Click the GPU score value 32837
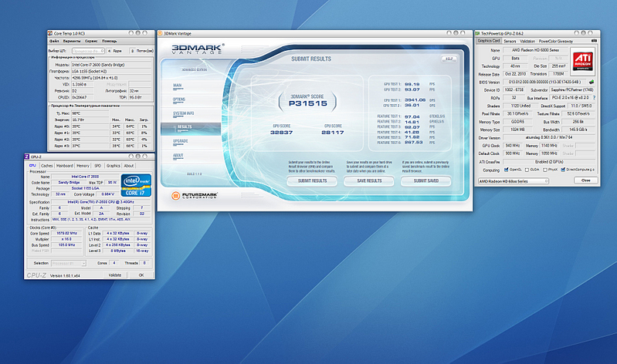Screen dimensions: 617x364 click(x=281, y=133)
